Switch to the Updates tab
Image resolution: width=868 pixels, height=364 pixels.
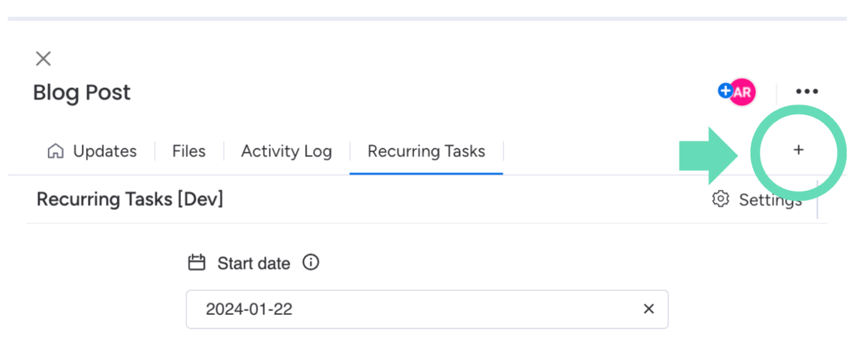(105, 151)
